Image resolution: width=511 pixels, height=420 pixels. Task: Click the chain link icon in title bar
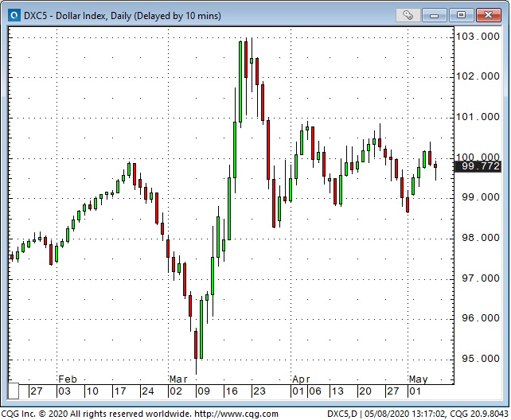pyautogui.click(x=408, y=15)
